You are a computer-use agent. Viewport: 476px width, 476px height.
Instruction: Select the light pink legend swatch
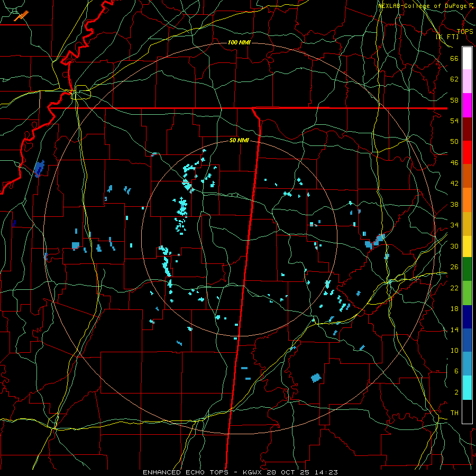pyautogui.click(x=467, y=81)
